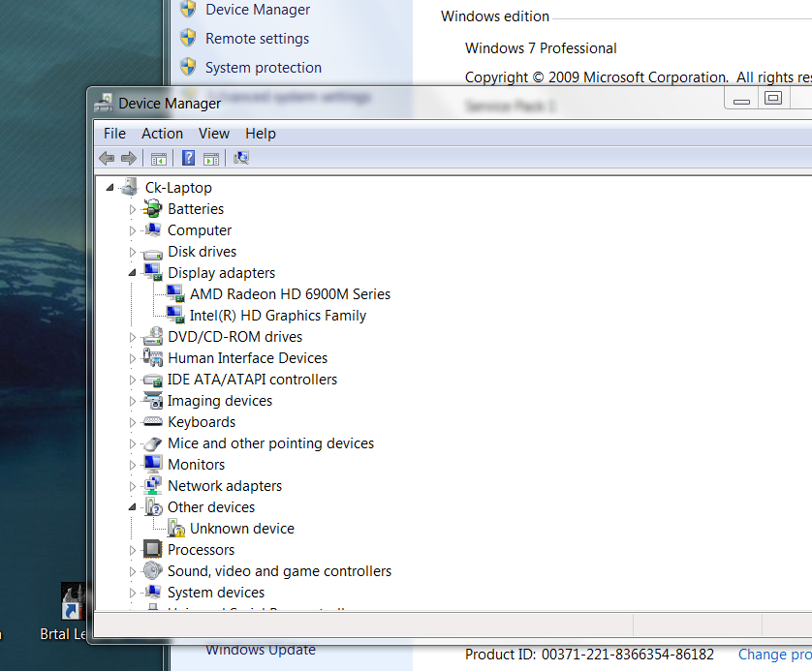This screenshot has width=812, height=671.
Task: Scan for hardware changes toolbar icon
Action: click(x=241, y=158)
